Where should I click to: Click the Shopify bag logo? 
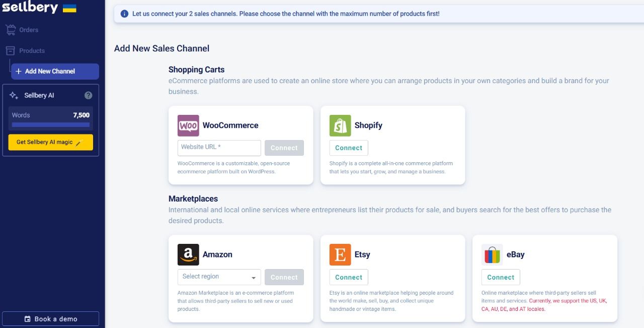coord(340,125)
